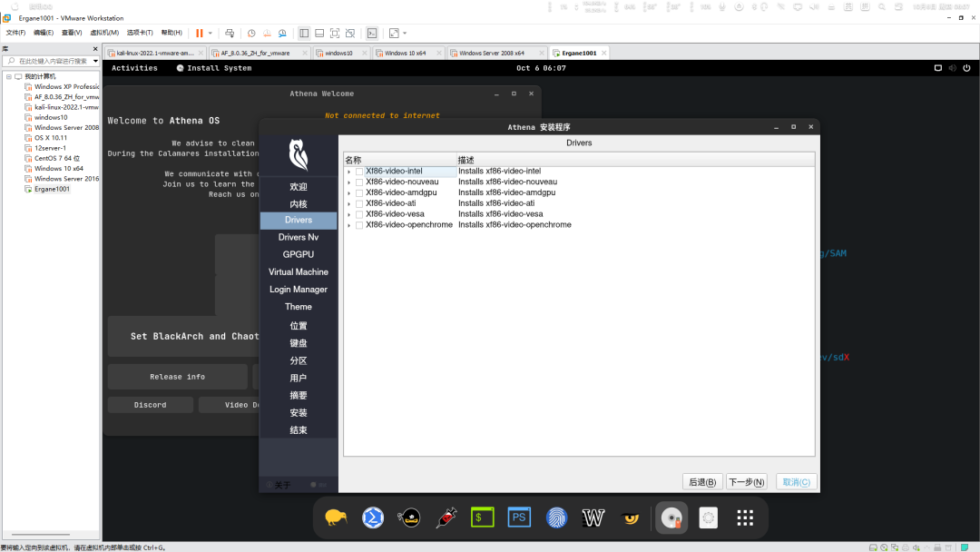Select CentOS 7 64 位 in library tree

pyautogui.click(x=57, y=158)
